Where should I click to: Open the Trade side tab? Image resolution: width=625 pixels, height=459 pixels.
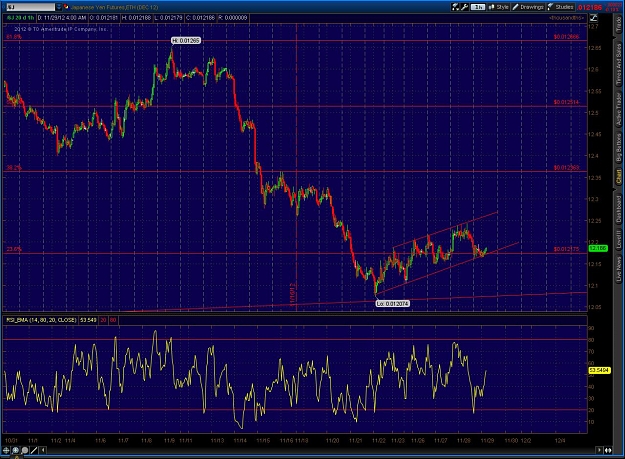[x=618, y=25]
